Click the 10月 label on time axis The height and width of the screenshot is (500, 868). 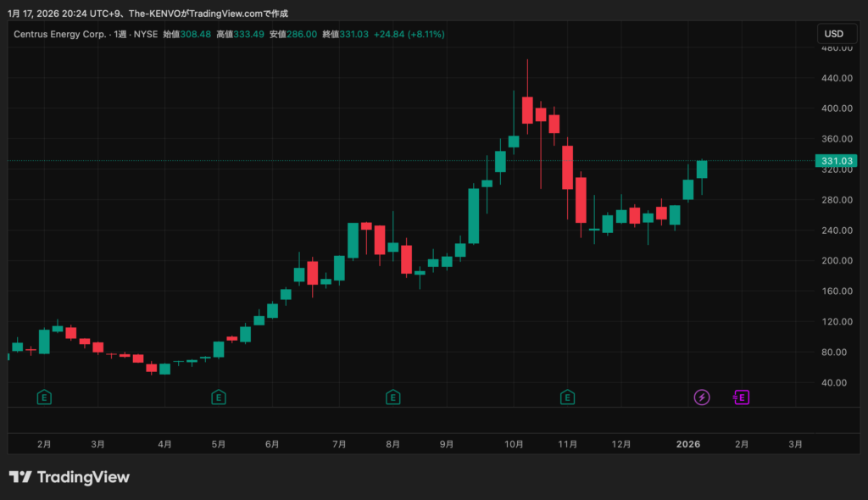[x=513, y=443]
